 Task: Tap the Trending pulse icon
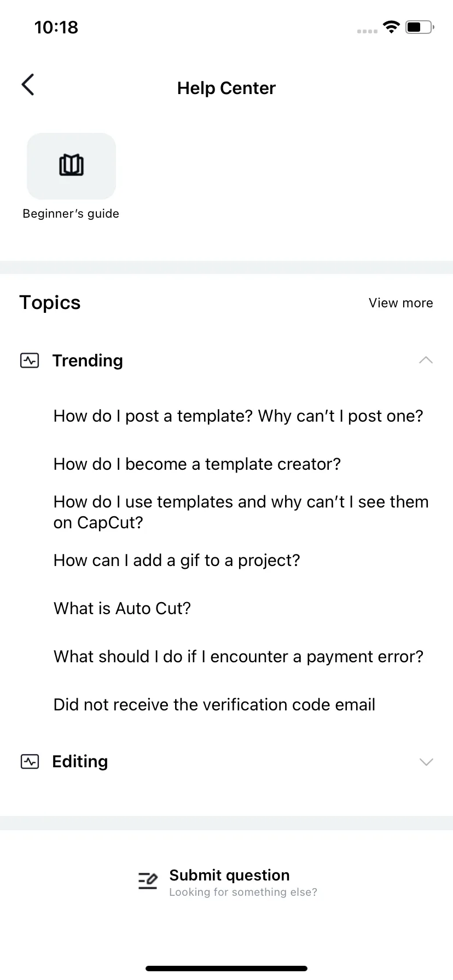pos(30,360)
